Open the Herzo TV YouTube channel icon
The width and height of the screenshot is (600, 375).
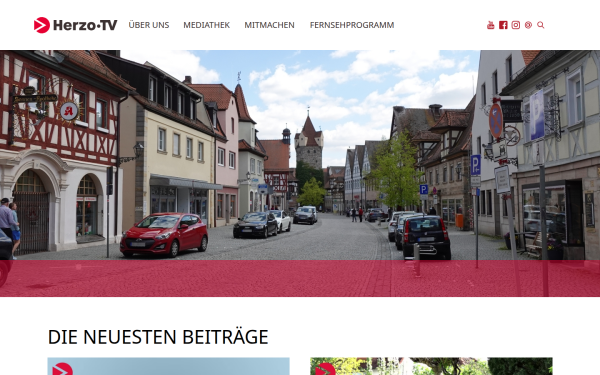tap(491, 25)
